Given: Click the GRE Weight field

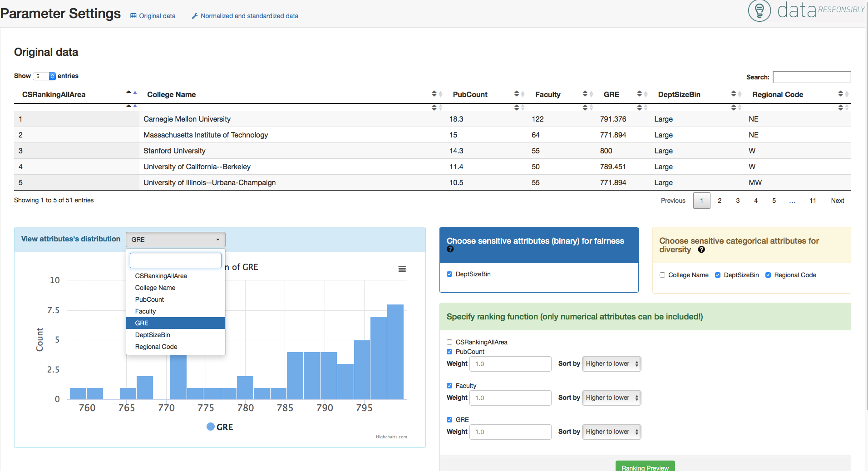Looking at the screenshot, I should pos(510,432).
